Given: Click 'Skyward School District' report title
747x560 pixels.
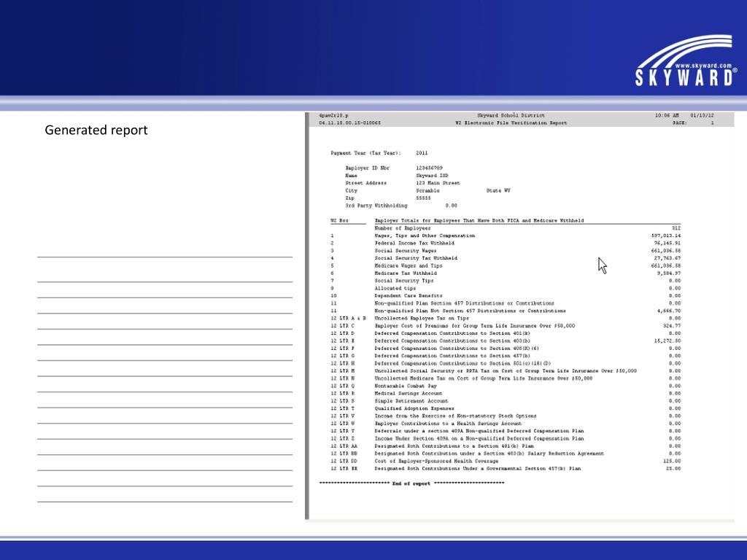Looking at the screenshot, I should 511,115.
